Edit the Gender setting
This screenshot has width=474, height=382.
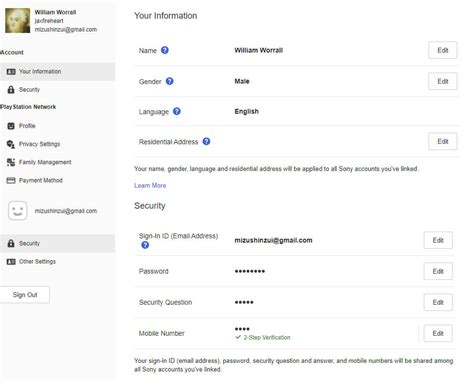(x=443, y=81)
